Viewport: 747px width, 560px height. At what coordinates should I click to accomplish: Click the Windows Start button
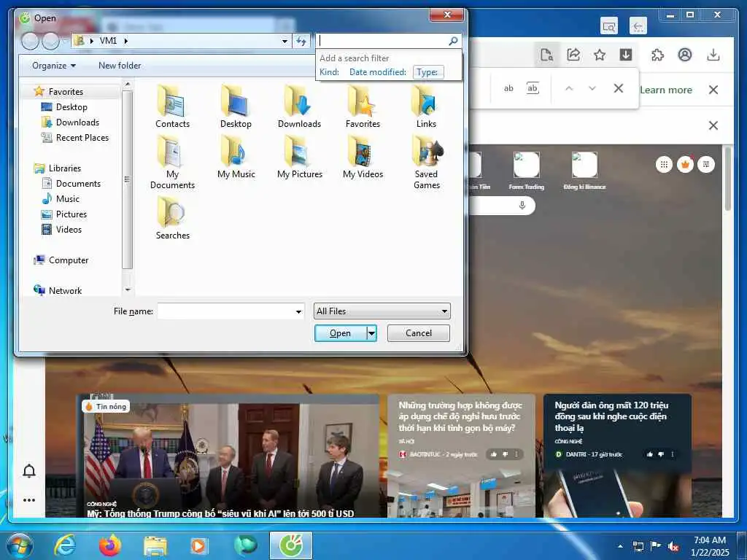point(20,545)
